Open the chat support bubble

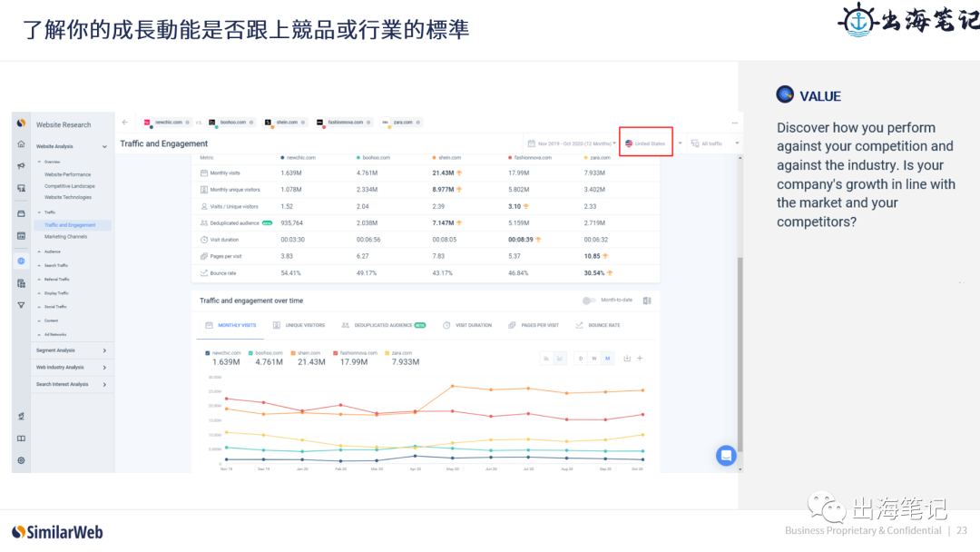click(x=725, y=455)
